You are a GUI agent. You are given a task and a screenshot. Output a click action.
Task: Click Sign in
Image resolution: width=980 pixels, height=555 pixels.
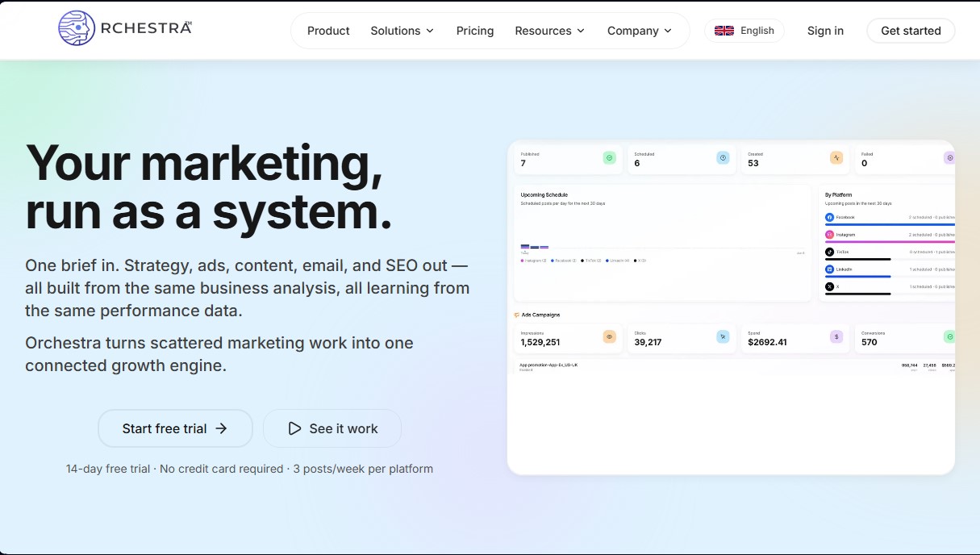(825, 31)
